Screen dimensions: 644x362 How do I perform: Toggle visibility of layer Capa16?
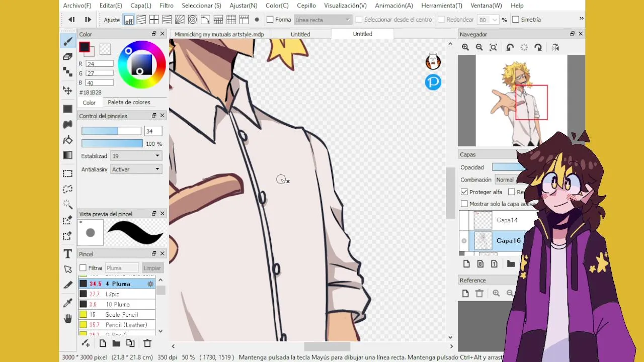coord(464,241)
